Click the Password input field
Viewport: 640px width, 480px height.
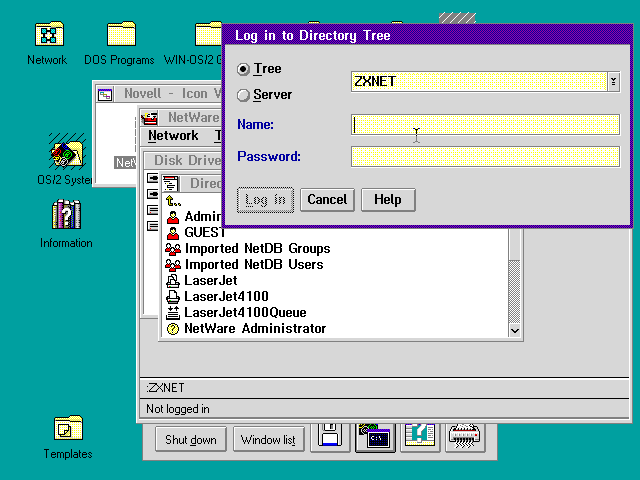[485, 157]
